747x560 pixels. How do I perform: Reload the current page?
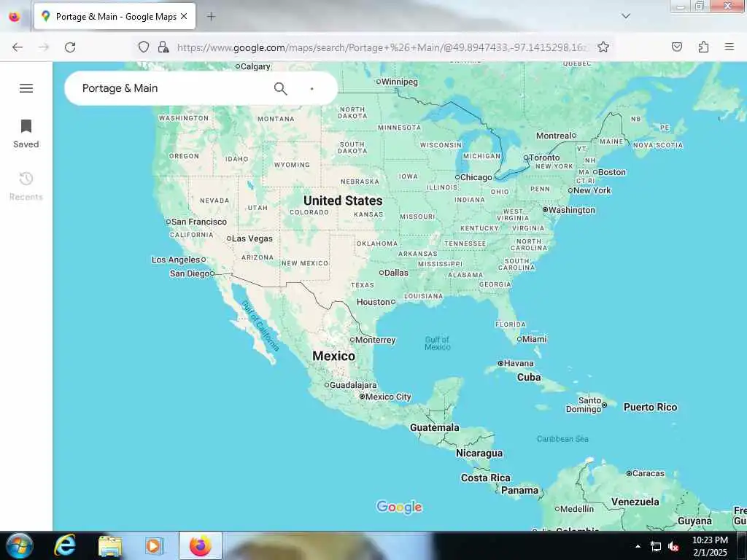click(x=70, y=47)
